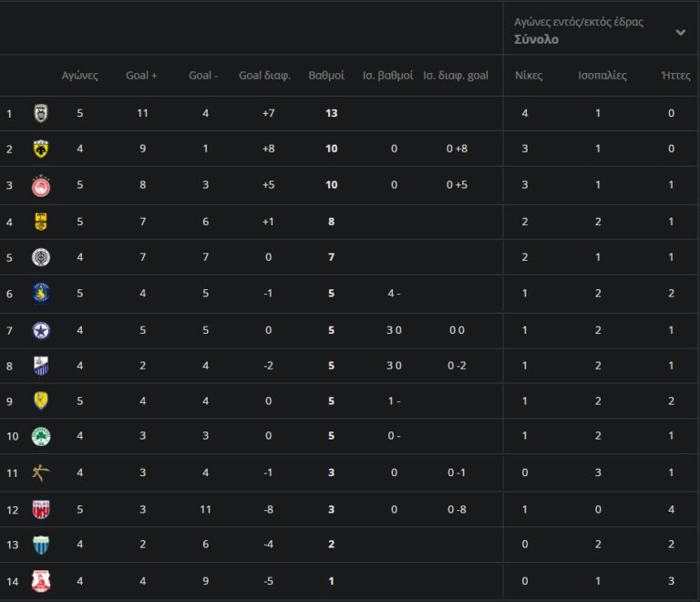700x602 pixels.
Task: Click the red-and-white logo in last place
Action: (41, 581)
